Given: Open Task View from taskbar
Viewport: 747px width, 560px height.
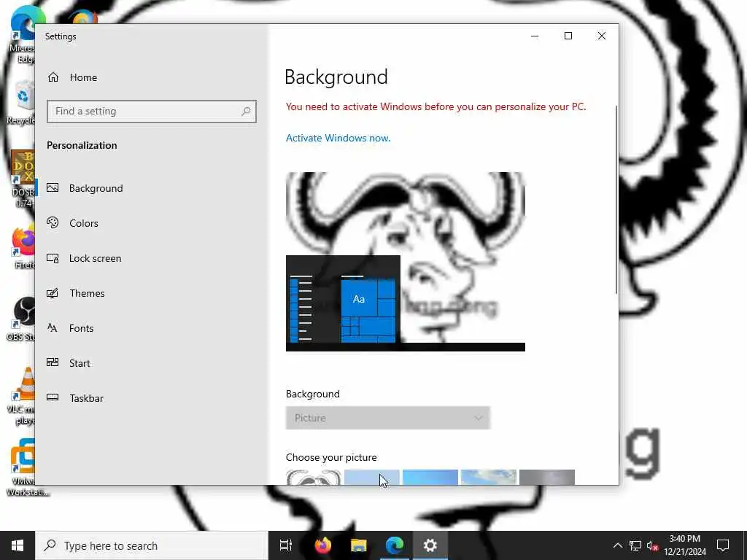Looking at the screenshot, I should (286, 545).
